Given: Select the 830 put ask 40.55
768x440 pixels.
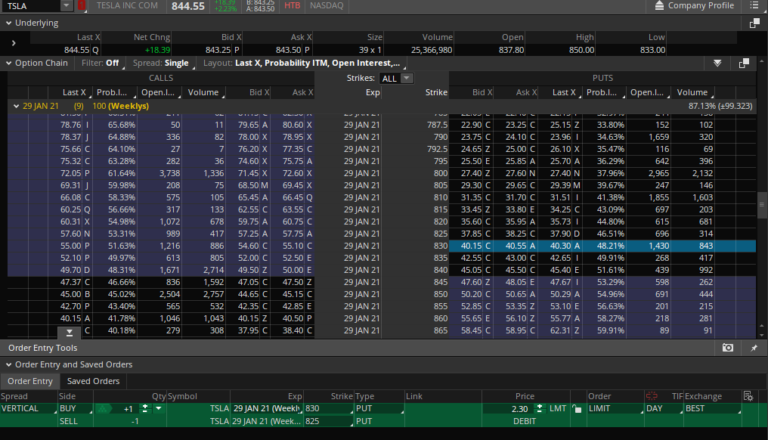Looking at the screenshot, I should 516,246.
